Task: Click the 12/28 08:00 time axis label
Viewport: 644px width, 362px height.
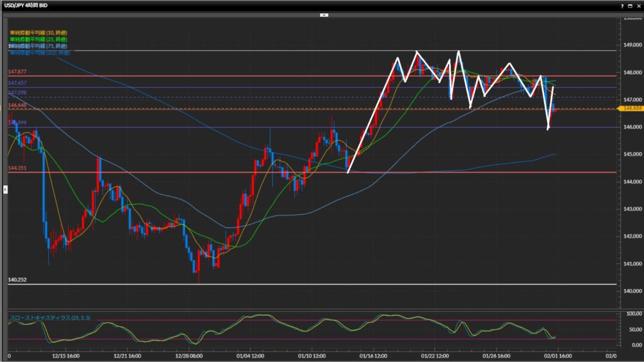Action: point(190,355)
